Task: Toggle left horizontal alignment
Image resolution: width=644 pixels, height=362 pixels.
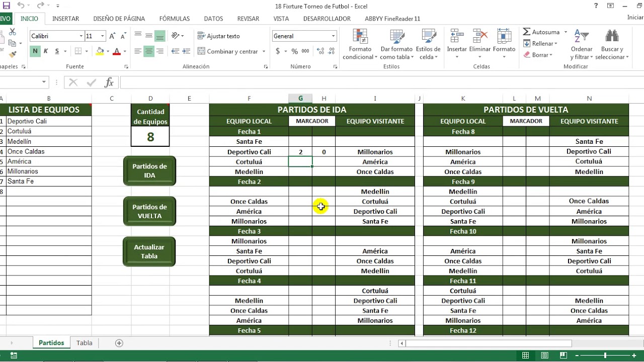Action: pyautogui.click(x=138, y=51)
